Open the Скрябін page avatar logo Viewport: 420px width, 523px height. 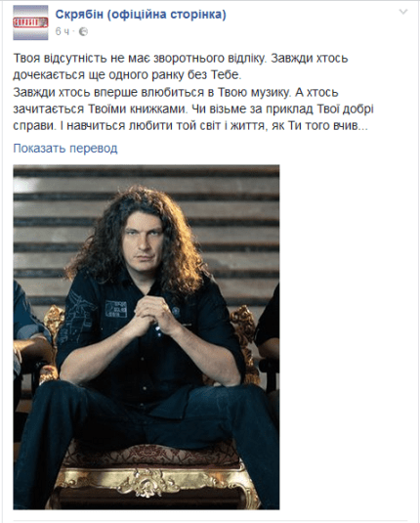point(30,22)
